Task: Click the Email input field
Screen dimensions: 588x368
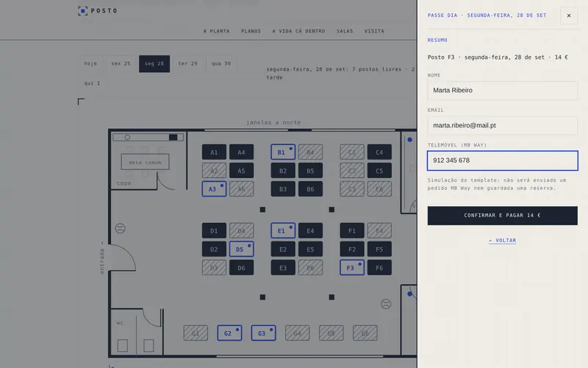Action: 502,125
